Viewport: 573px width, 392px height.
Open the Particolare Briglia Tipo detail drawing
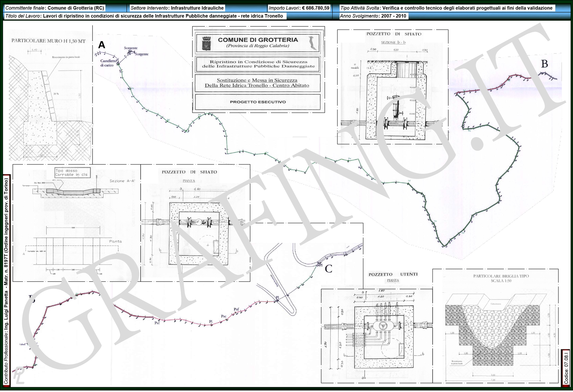pos(495,325)
